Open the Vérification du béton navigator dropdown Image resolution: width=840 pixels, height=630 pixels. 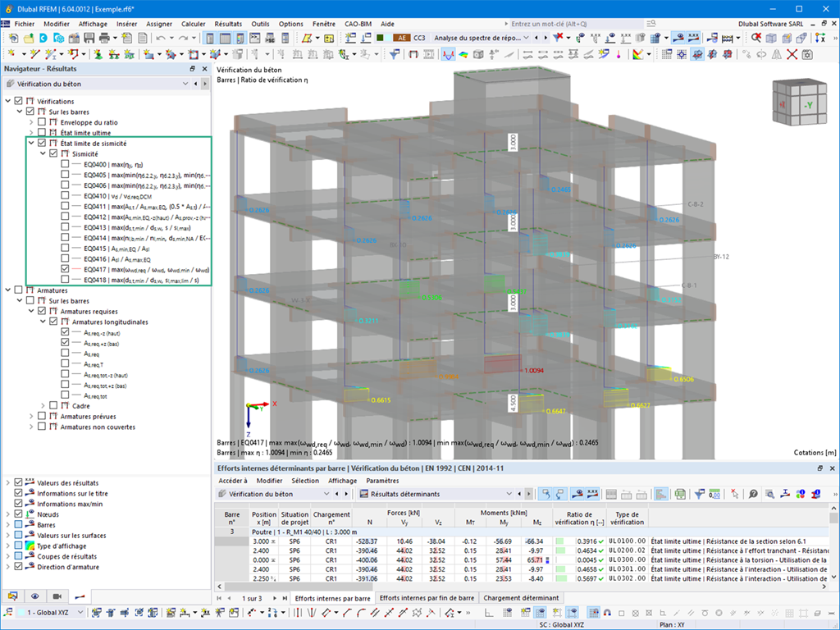(x=185, y=84)
